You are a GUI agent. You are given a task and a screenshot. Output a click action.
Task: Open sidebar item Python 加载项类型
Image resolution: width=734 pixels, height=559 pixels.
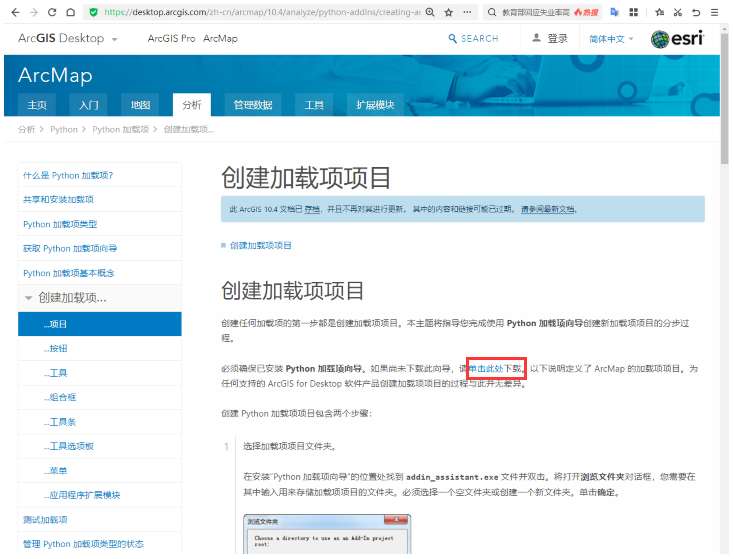point(100,224)
